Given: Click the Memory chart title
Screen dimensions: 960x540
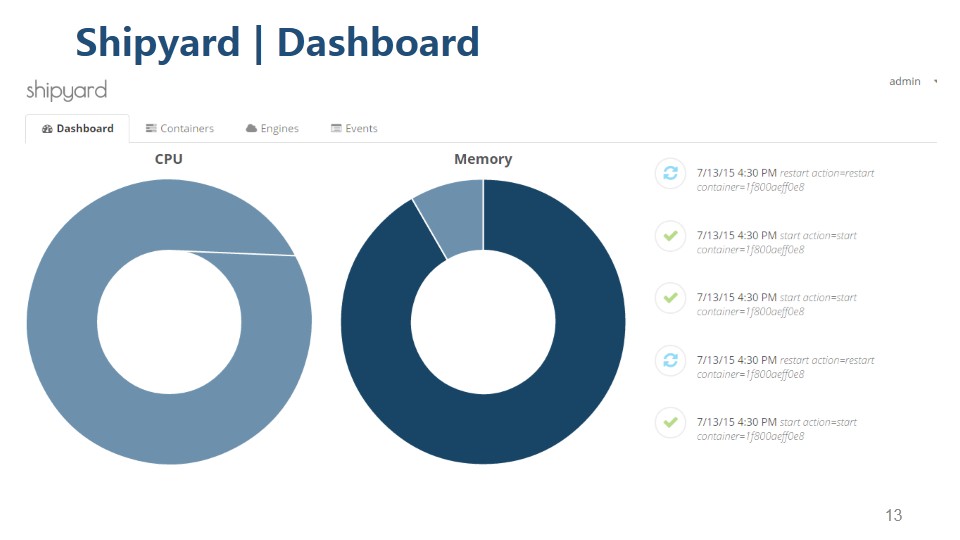Looking at the screenshot, I should coord(483,159).
